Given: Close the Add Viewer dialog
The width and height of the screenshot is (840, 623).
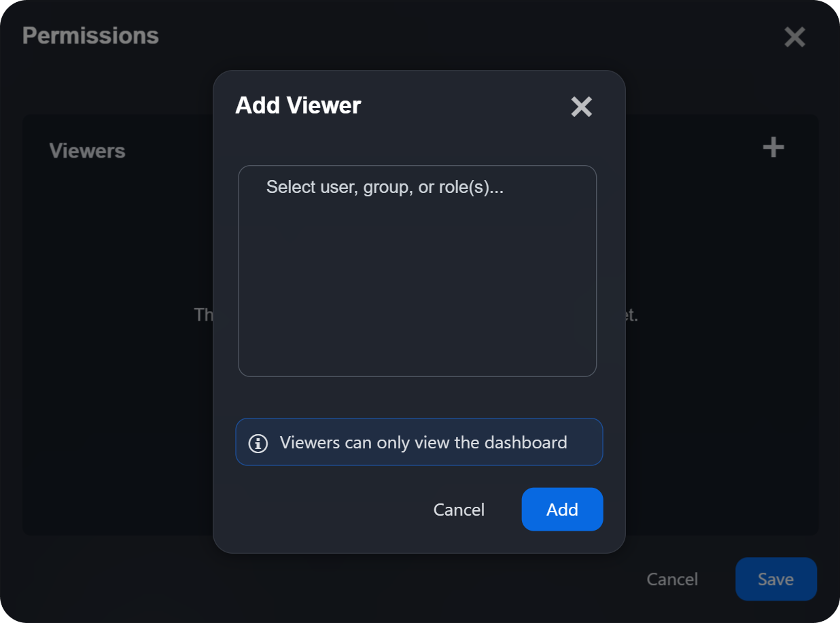Looking at the screenshot, I should click(581, 107).
